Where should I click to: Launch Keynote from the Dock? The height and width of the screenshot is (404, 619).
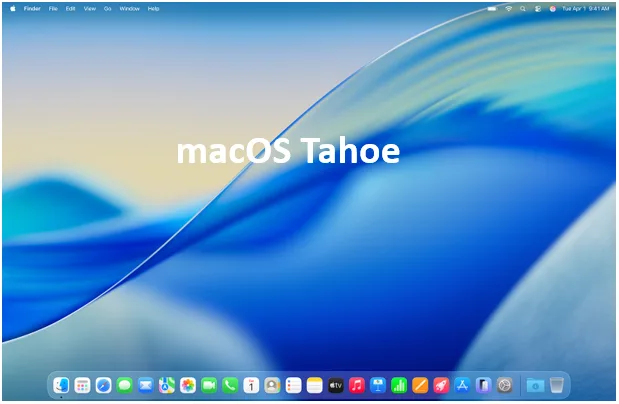click(x=378, y=385)
